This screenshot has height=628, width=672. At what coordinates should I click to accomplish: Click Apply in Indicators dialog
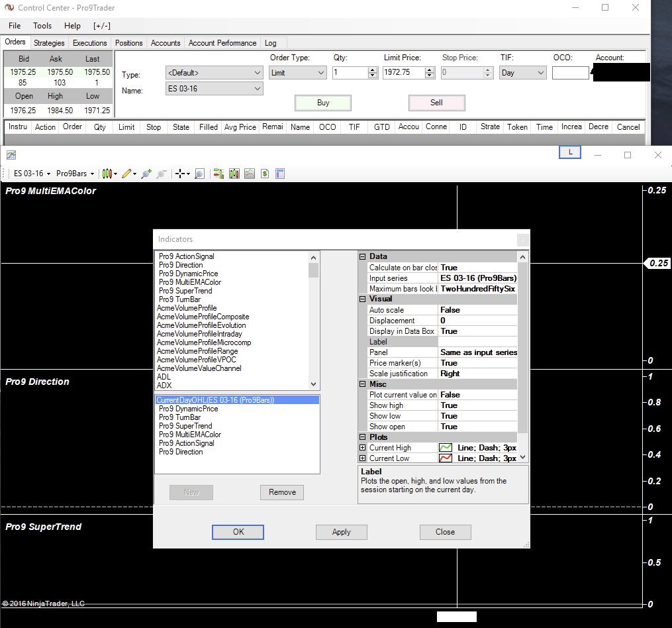pos(342,532)
